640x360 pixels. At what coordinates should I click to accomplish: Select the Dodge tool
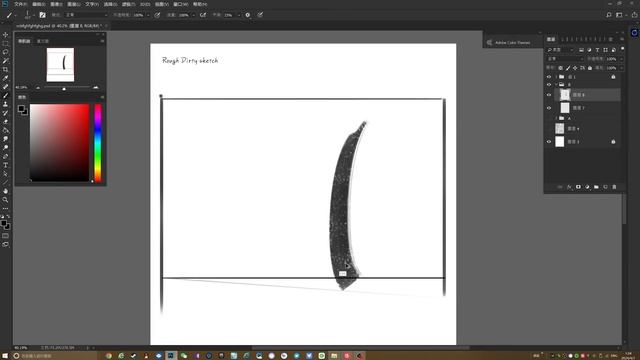point(5,147)
